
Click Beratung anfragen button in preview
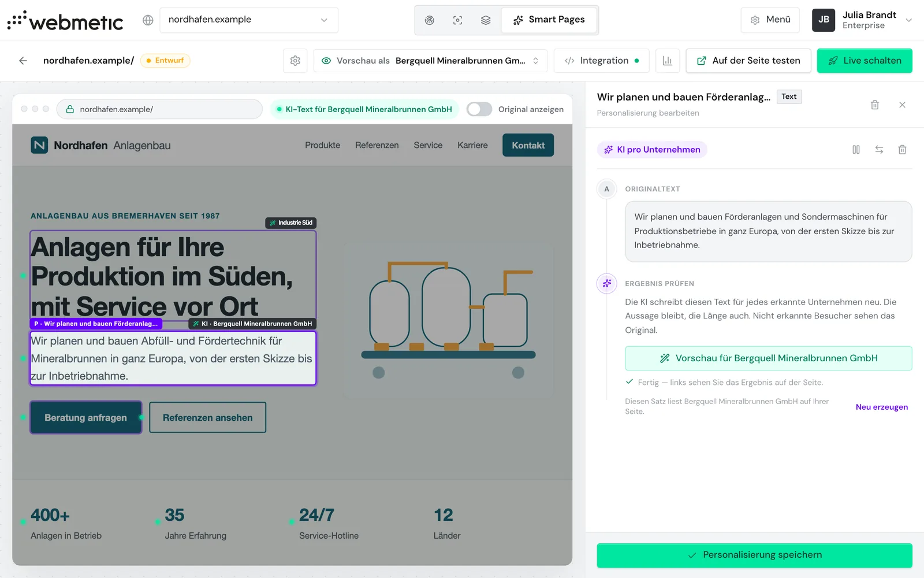[85, 417]
